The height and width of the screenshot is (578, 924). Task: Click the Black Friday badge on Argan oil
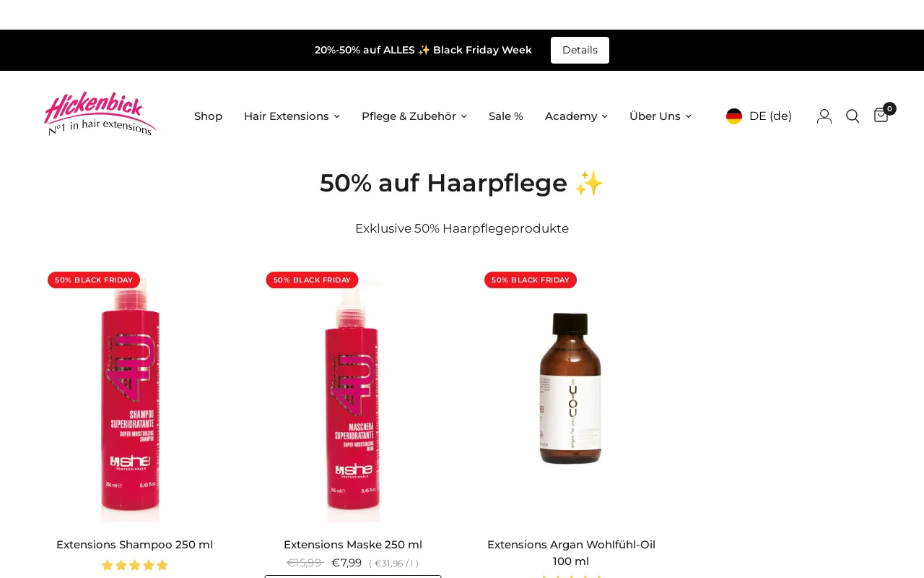point(531,280)
